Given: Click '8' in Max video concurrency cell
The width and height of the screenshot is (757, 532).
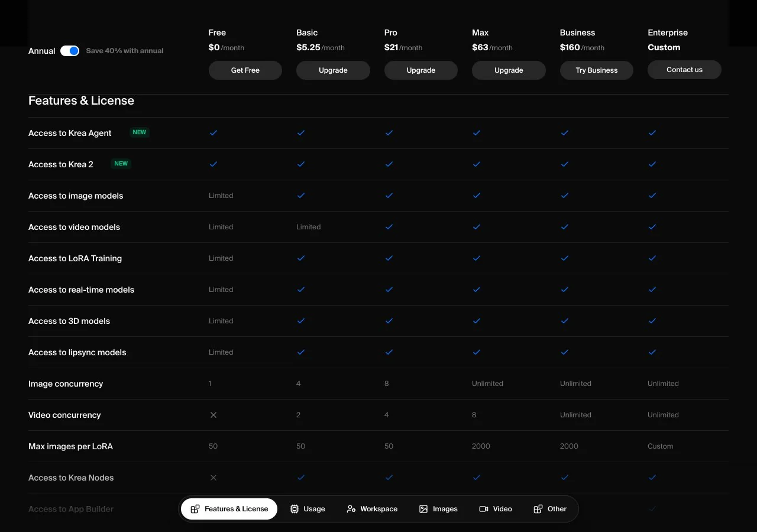Looking at the screenshot, I should coord(474,415).
